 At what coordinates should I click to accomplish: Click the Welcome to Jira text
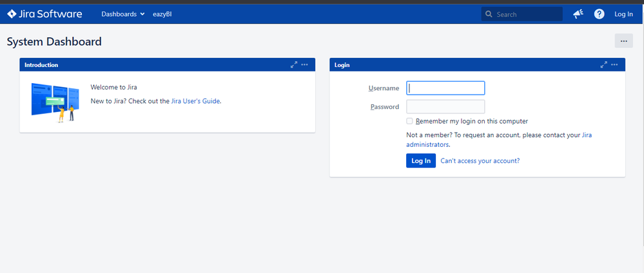click(113, 87)
